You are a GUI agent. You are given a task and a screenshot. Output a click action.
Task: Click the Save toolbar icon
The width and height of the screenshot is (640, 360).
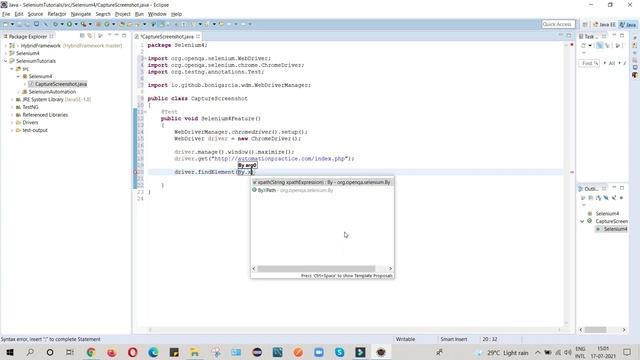coord(19,24)
